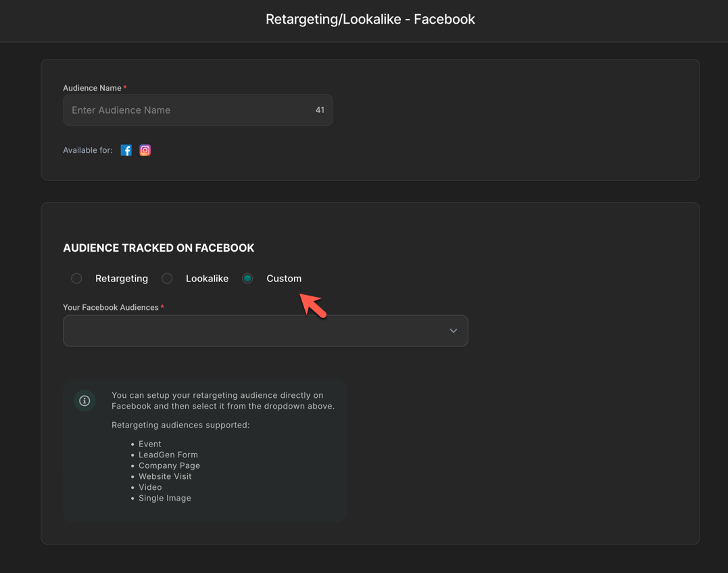Click the info circle icon
The image size is (728, 573).
click(84, 401)
